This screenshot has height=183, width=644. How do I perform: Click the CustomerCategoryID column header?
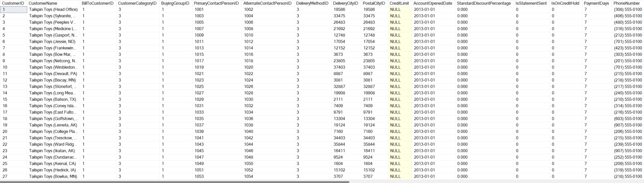[x=138, y=3]
